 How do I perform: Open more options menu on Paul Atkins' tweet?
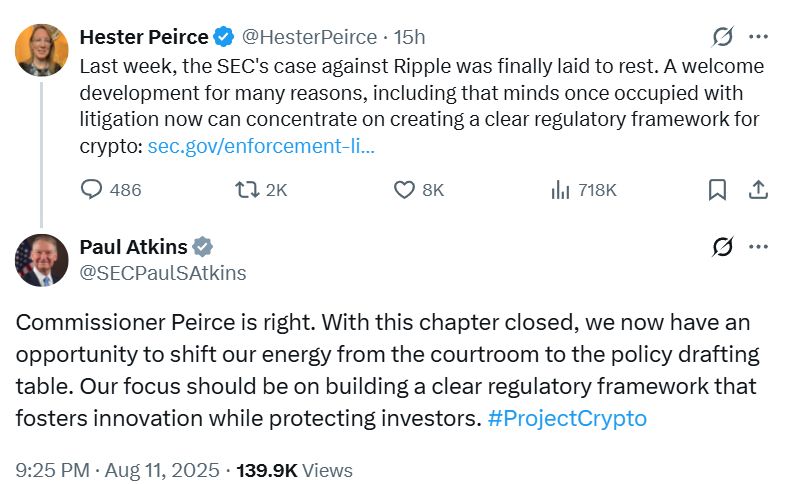(759, 246)
